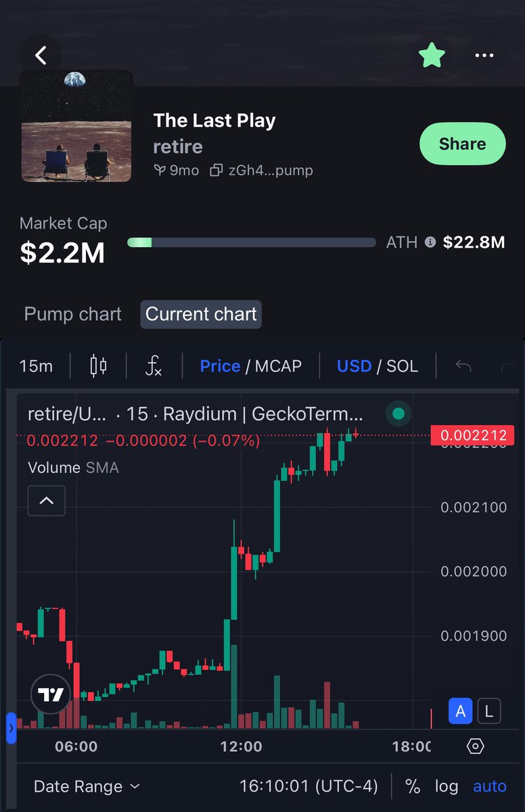
Task: Toggle the log scale option
Action: click(447, 786)
